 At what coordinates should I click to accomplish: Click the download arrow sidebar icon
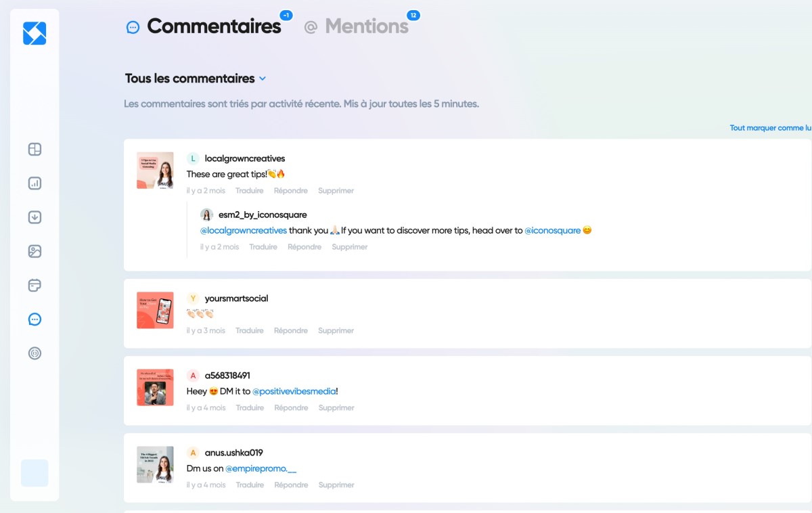[x=35, y=217]
